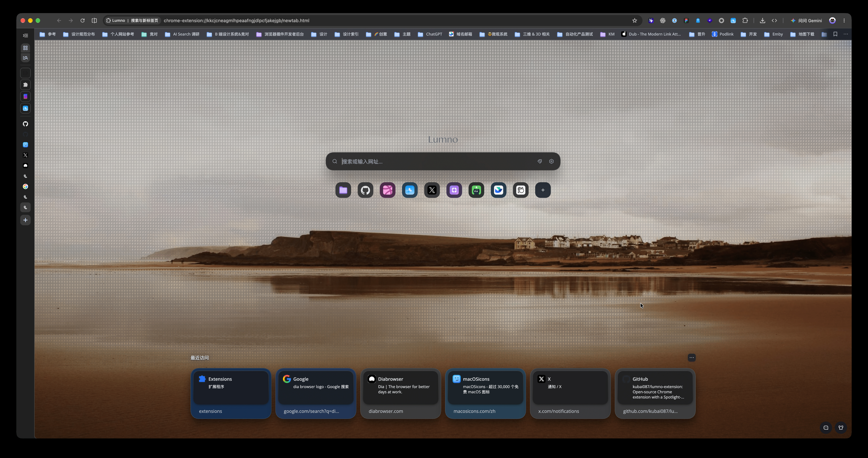Open the AI Search 调研 bookmarks folder
This screenshot has width=868, height=458.
tap(182, 34)
